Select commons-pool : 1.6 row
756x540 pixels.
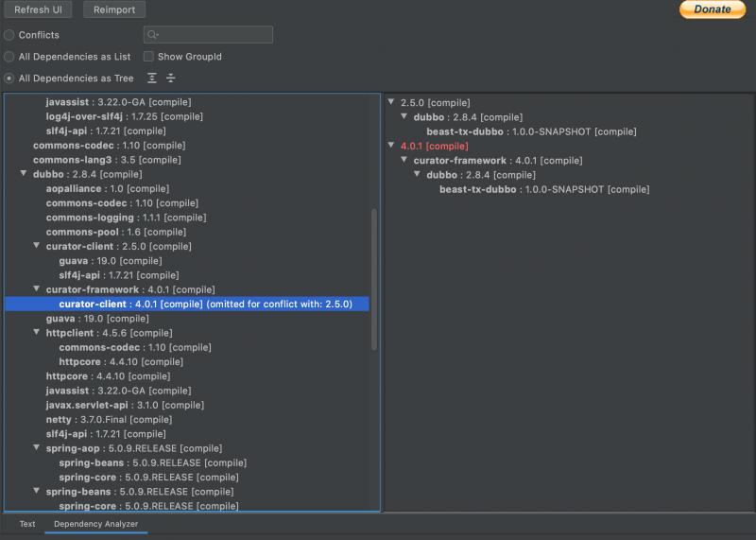tap(115, 232)
